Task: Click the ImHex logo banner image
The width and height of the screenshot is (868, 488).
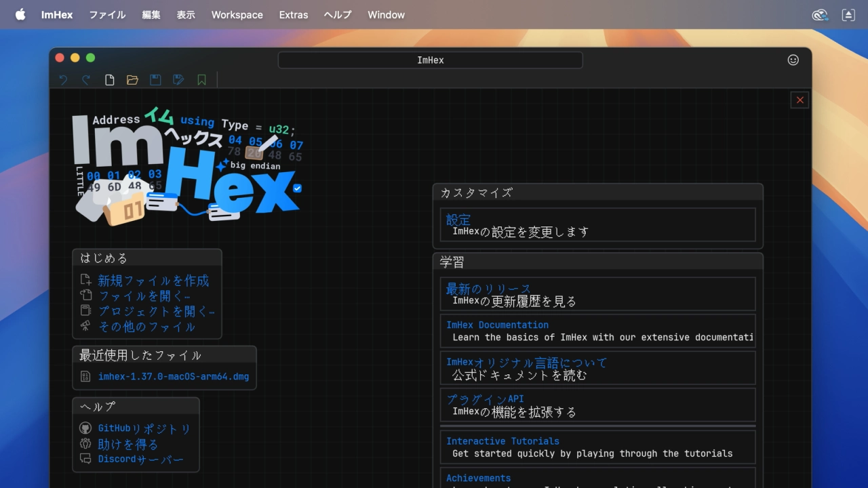Action: [189, 167]
